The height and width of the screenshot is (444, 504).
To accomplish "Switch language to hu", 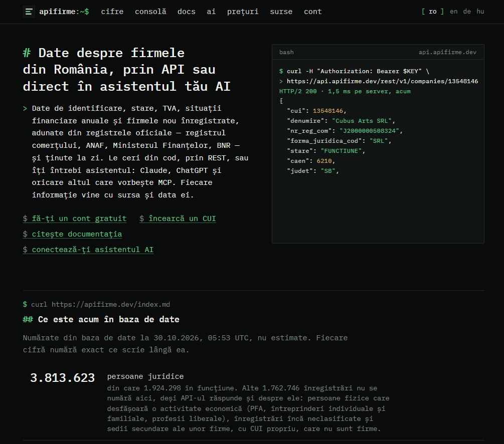I will [x=480, y=12].
